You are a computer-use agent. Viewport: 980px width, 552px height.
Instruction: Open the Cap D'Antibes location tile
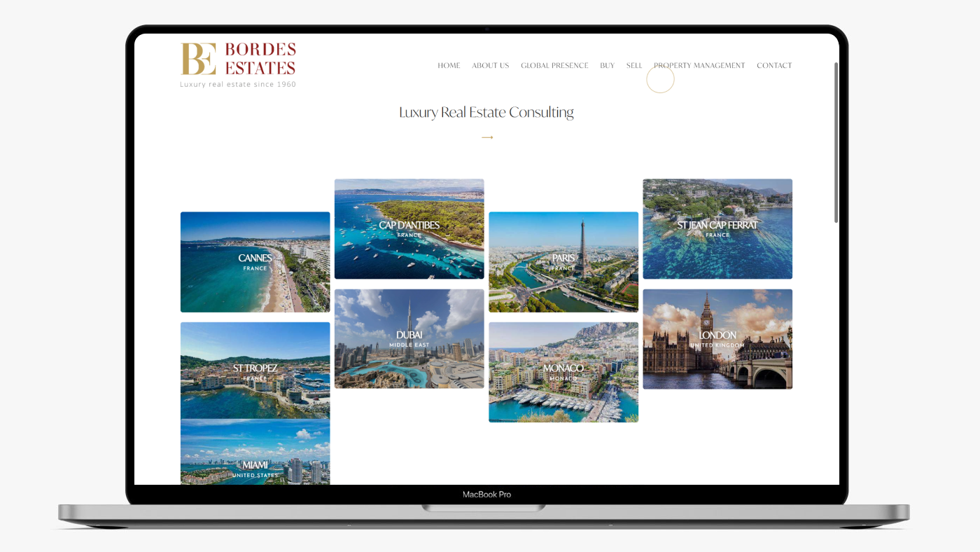(x=409, y=228)
